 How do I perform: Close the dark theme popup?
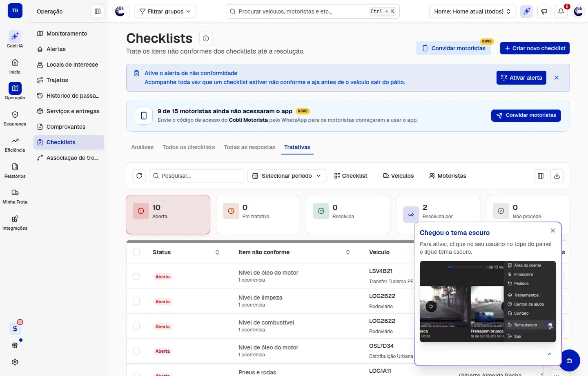553,231
